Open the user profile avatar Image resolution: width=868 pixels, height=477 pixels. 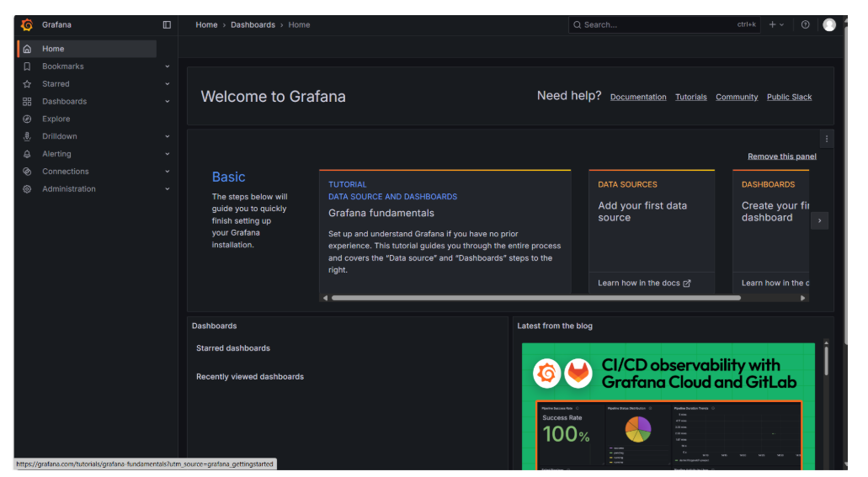tap(829, 25)
